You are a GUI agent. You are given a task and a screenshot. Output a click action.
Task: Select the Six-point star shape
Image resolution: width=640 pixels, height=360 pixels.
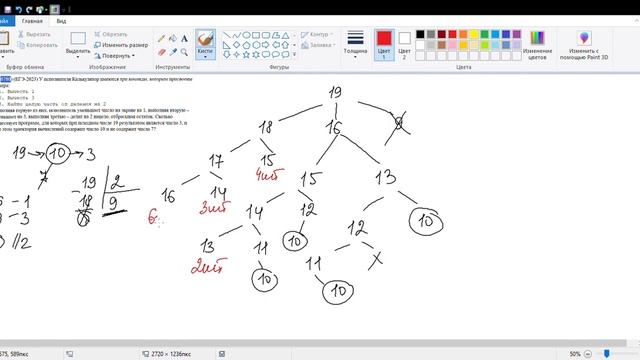click(x=256, y=54)
